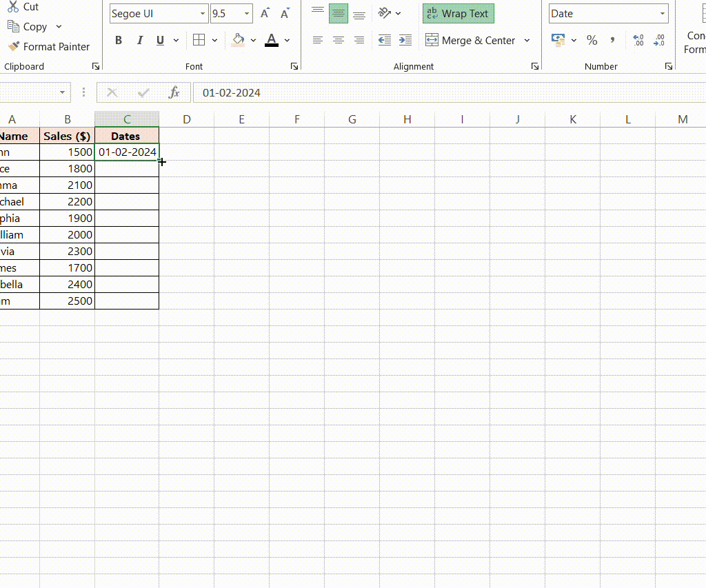Increase font size with the larger A icon

point(265,13)
